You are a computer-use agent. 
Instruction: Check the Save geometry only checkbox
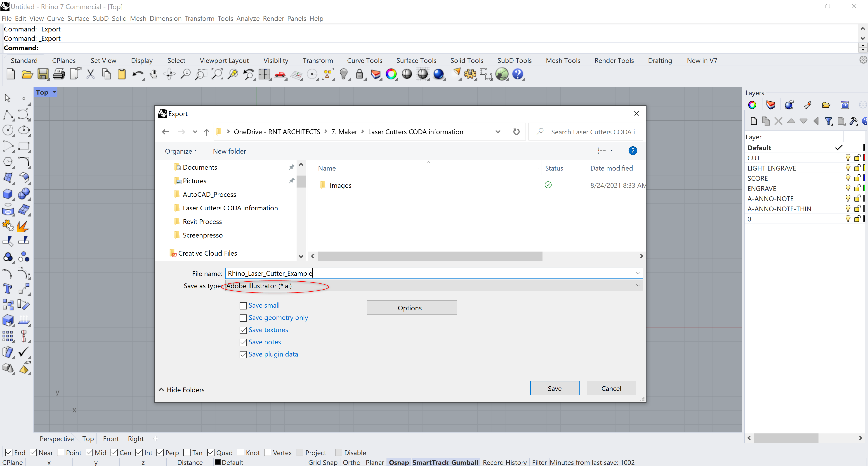click(243, 318)
